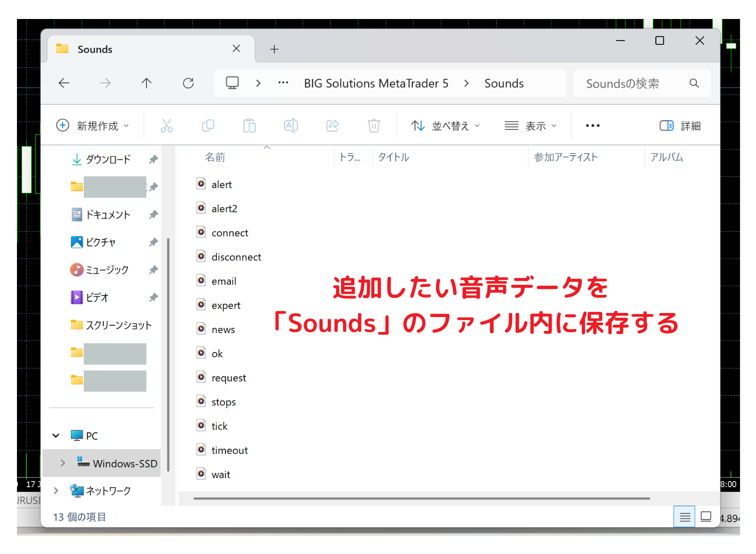Toggle the 詳細 details pane
This screenshot has width=756, height=554.
click(680, 125)
